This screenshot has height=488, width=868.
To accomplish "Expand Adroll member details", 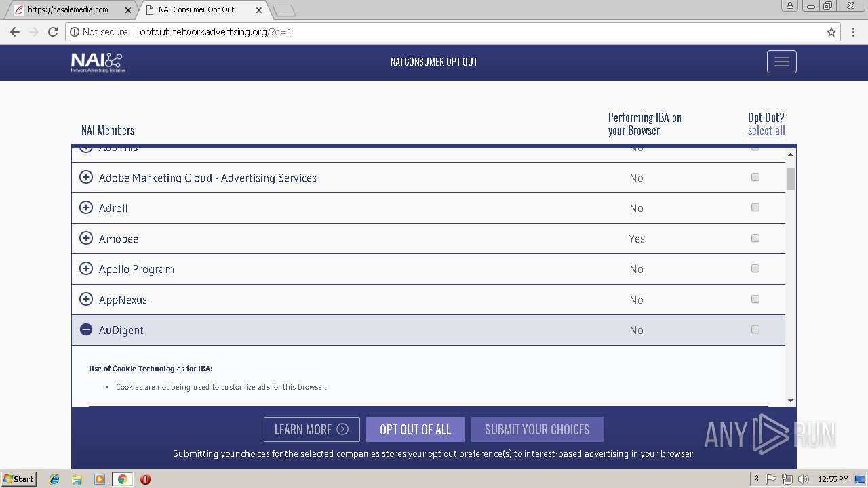I will pyautogui.click(x=86, y=208).
